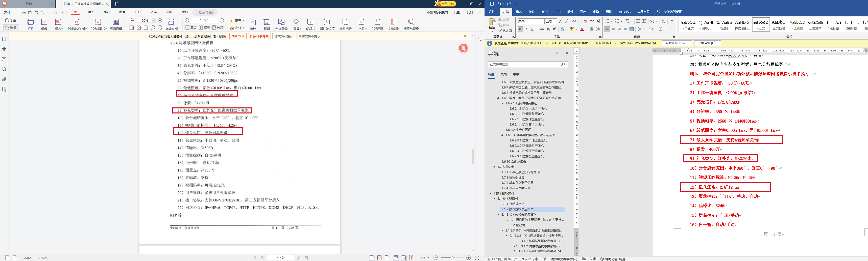Click the 旋转文档 rotate document icon

(171, 24)
